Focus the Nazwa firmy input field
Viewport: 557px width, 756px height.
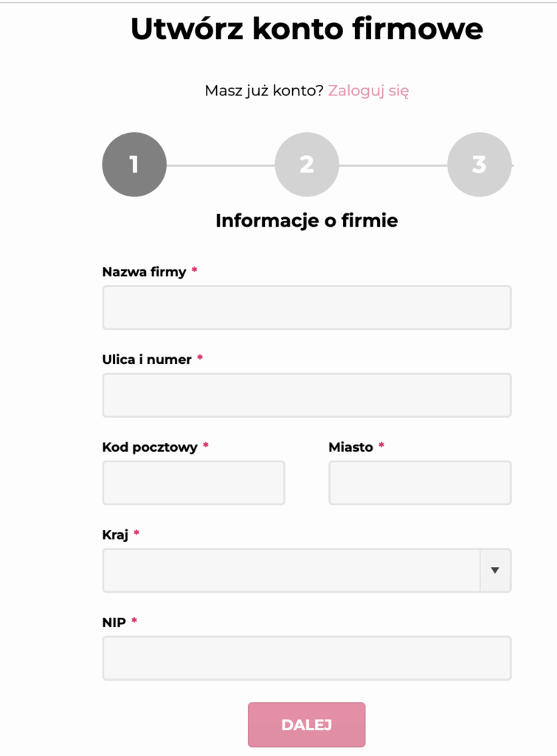(x=306, y=307)
